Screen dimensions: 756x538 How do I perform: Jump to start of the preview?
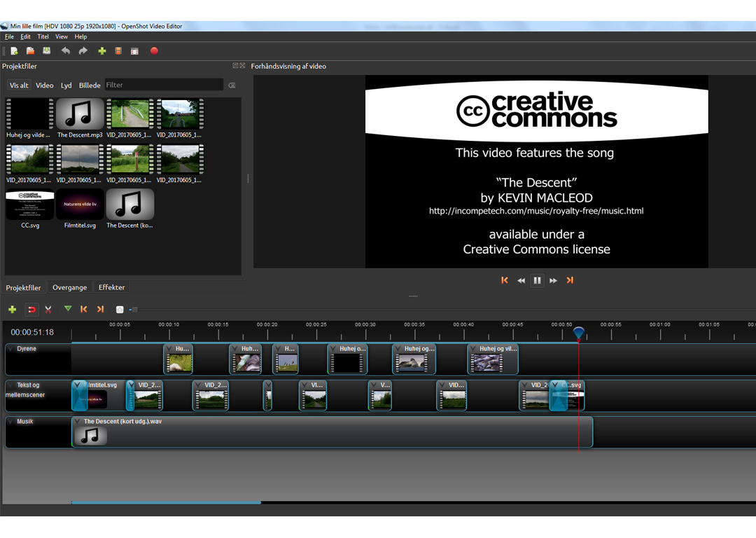[504, 280]
